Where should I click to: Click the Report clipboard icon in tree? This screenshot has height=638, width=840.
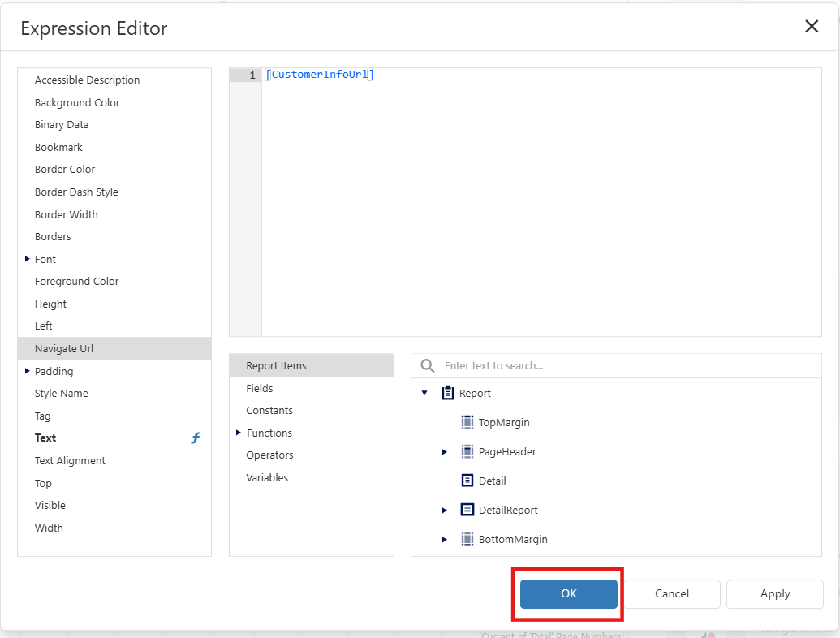[447, 393]
